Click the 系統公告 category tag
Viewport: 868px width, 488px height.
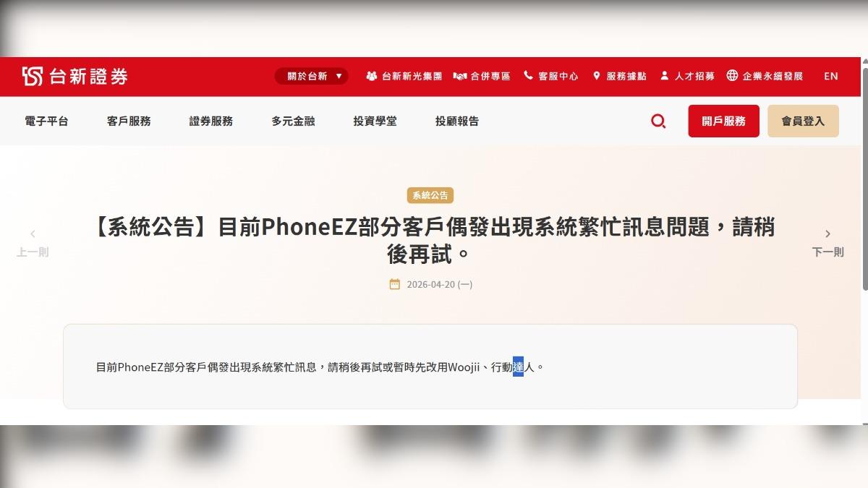pyautogui.click(x=430, y=195)
